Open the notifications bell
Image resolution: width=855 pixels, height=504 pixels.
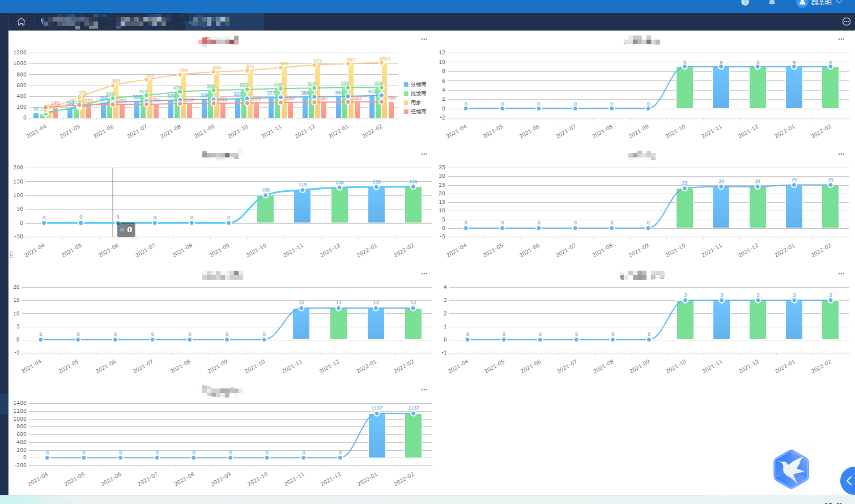pyautogui.click(x=772, y=2)
